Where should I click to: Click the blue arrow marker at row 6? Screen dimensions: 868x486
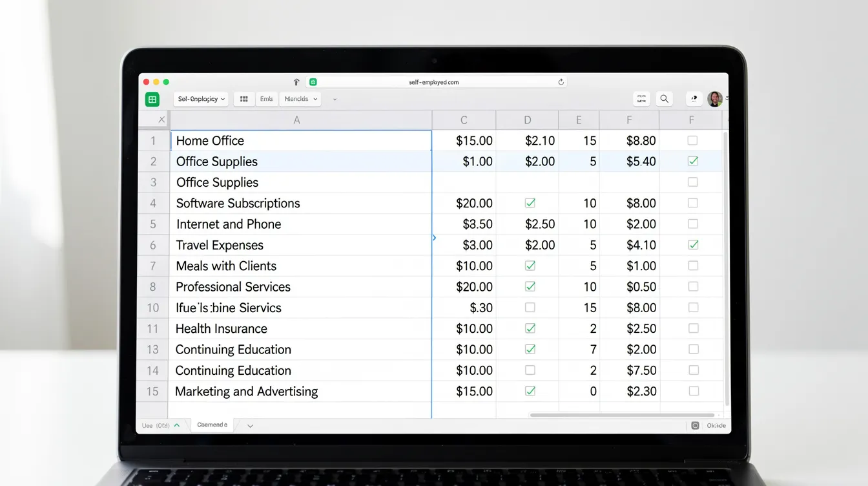[434, 238]
